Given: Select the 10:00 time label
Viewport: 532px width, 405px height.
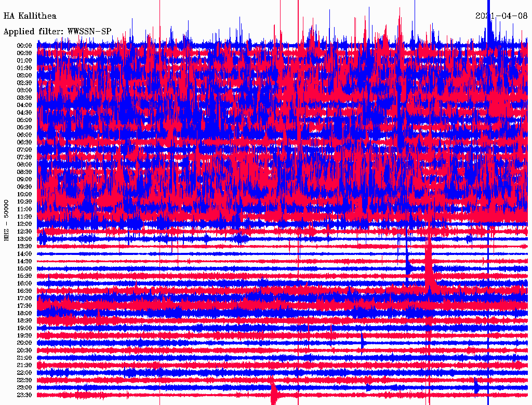Looking at the screenshot, I should click(24, 194).
